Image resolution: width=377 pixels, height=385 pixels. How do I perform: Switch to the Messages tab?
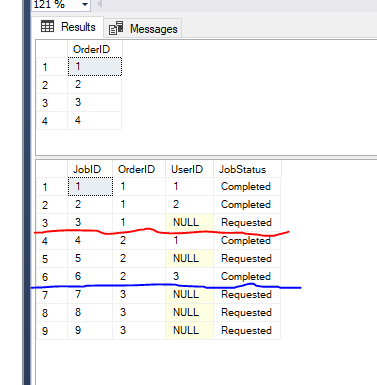point(143,29)
